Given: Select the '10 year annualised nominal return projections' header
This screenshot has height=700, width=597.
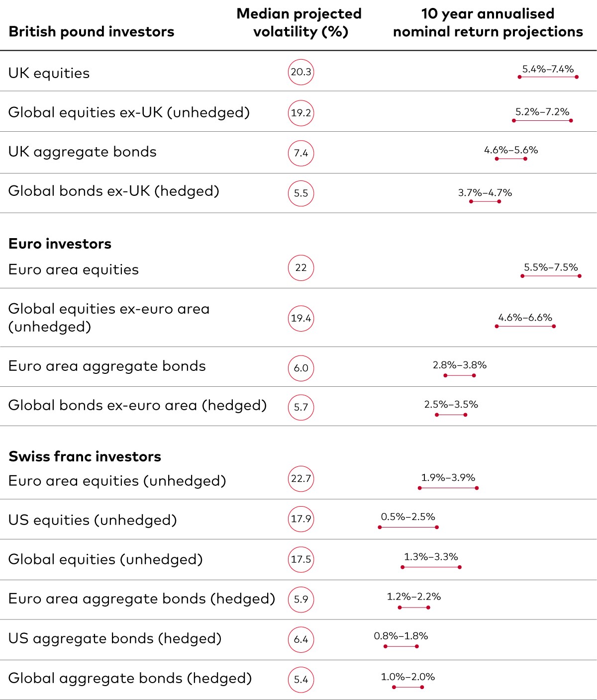Looking at the screenshot, I should point(488,23).
